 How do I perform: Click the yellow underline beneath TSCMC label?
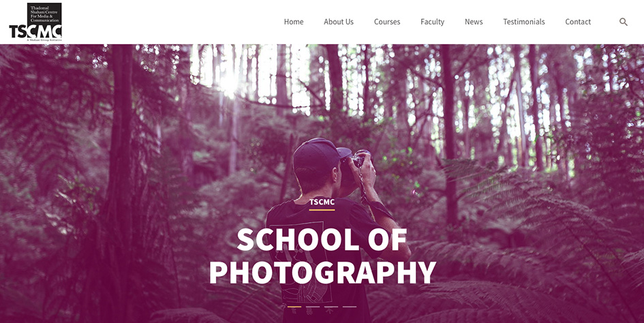[x=322, y=210]
